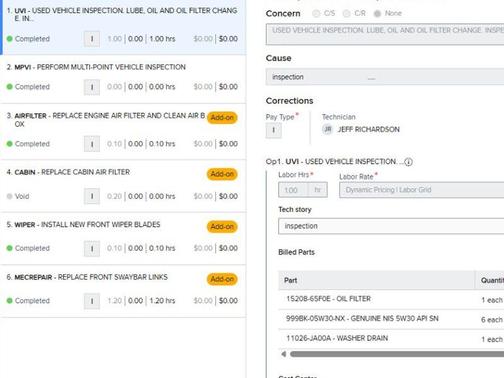Image resolution: width=504 pixels, height=378 pixels.
Task: Click the gray Void status dot for CABIN
Action: point(10,196)
